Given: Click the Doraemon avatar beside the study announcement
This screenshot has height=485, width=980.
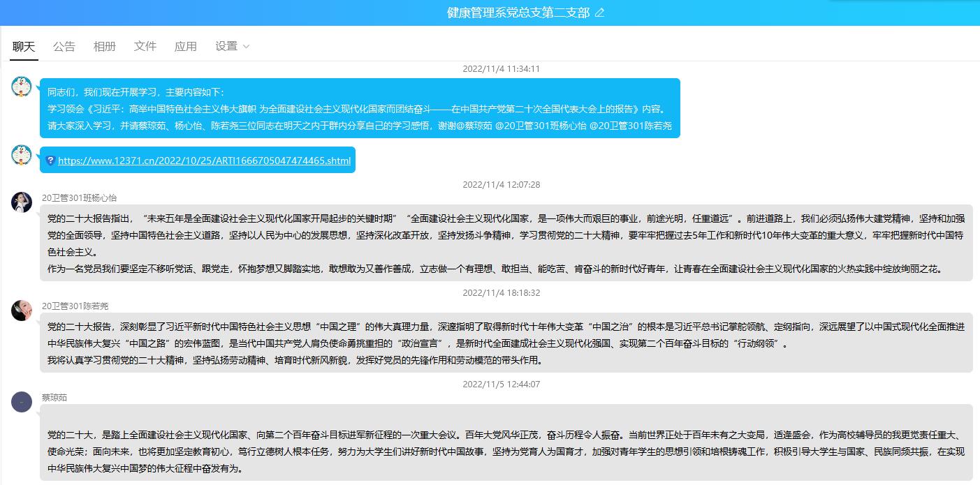Looking at the screenshot, I should (x=22, y=87).
